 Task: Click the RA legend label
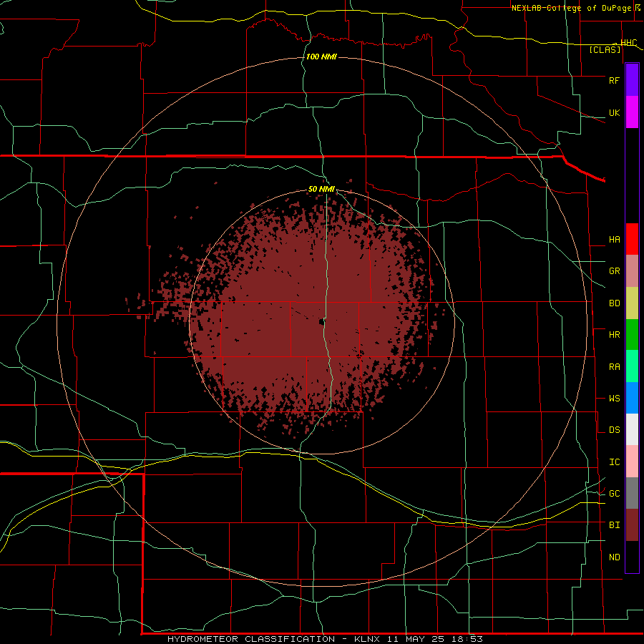click(x=614, y=366)
